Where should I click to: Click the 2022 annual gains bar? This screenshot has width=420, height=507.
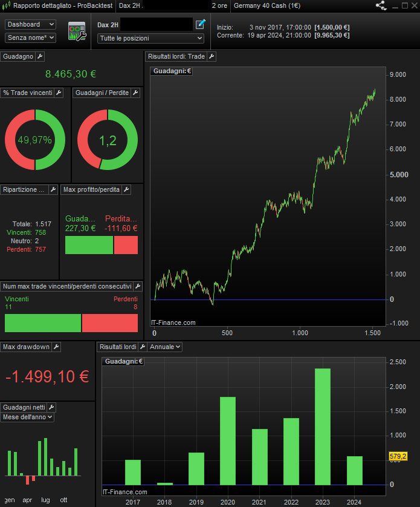coord(291,451)
